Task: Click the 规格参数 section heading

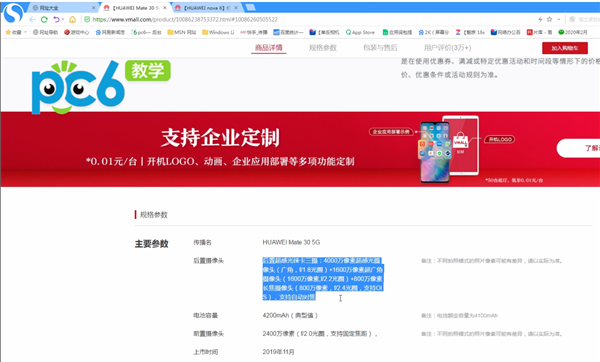Action: coord(153,215)
